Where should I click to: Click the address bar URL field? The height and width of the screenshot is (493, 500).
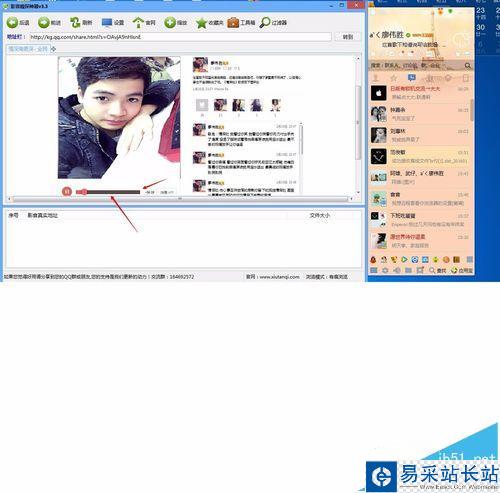click(180, 37)
